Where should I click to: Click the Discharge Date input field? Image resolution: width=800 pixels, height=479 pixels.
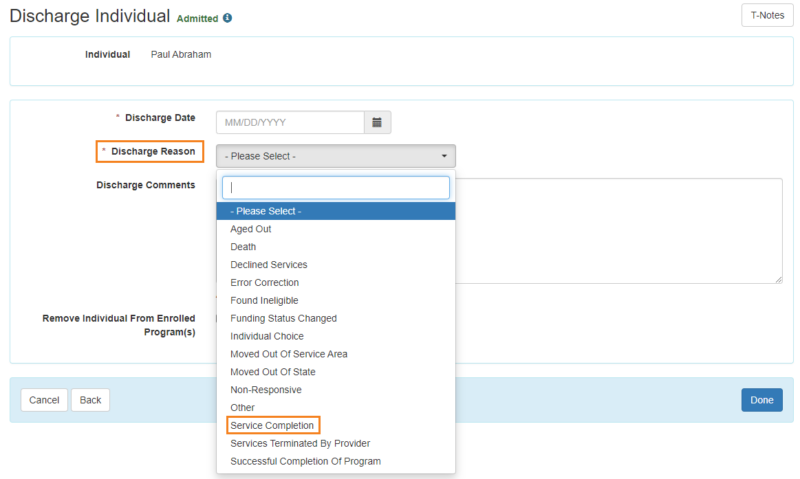[289, 122]
